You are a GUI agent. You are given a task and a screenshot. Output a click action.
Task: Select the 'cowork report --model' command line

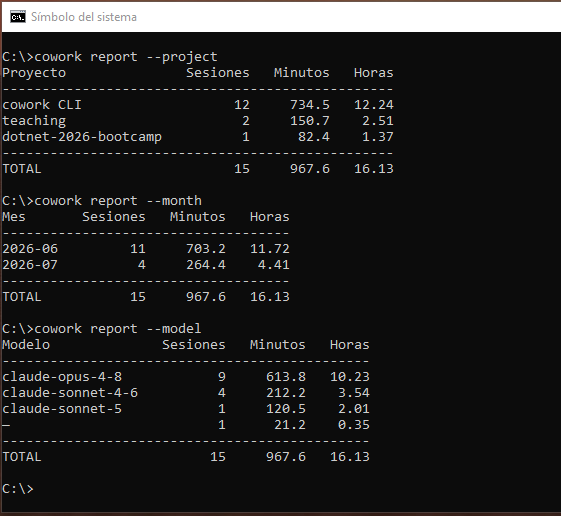pos(102,329)
